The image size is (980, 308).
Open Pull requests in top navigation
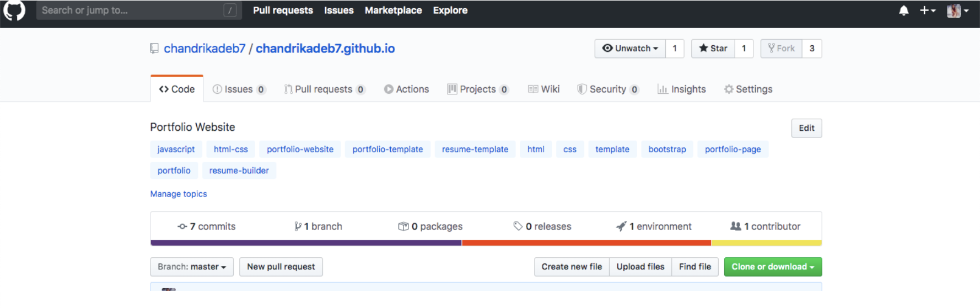tap(283, 10)
